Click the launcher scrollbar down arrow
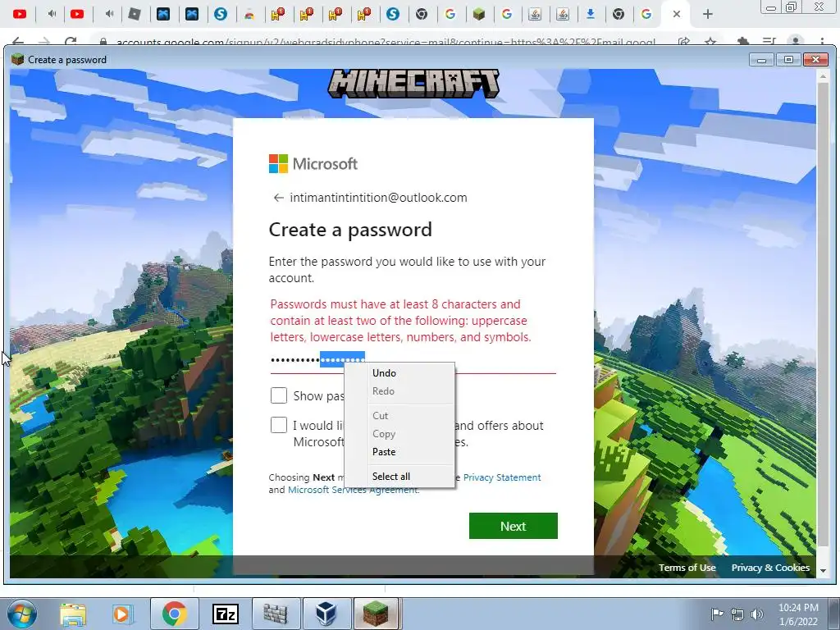The height and width of the screenshot is (630, 840). (x=824, y=571)
